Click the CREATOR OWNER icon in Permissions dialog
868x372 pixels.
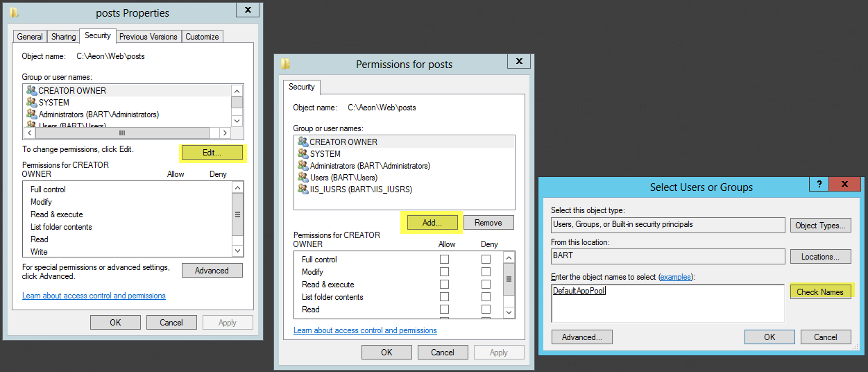click(303, 142)
